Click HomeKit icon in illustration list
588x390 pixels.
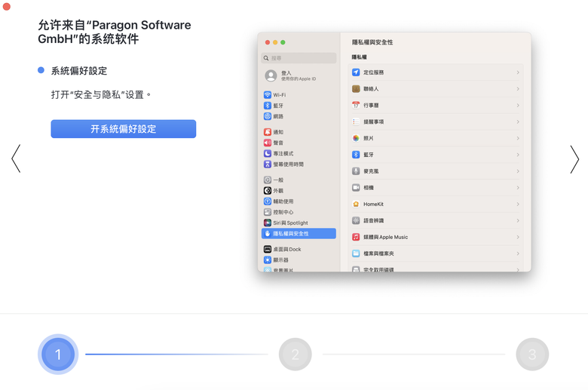coord(356,204)
